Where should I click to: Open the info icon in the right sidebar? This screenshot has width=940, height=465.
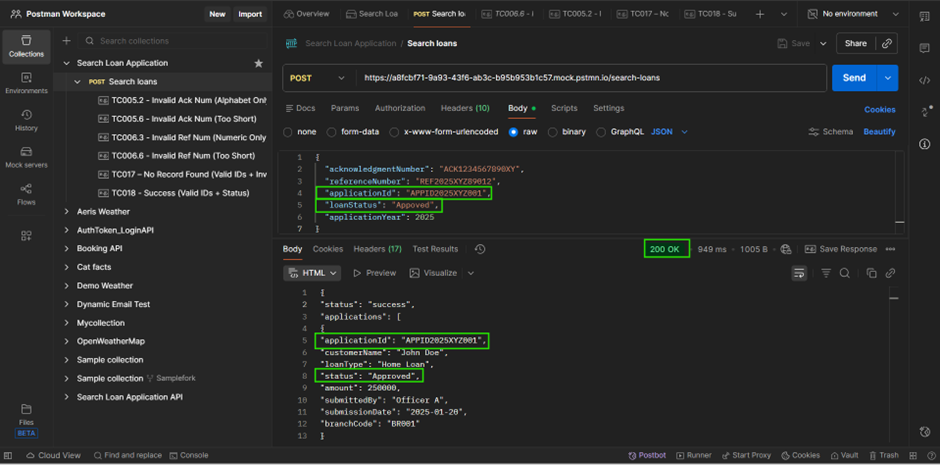tap(924, 144)
